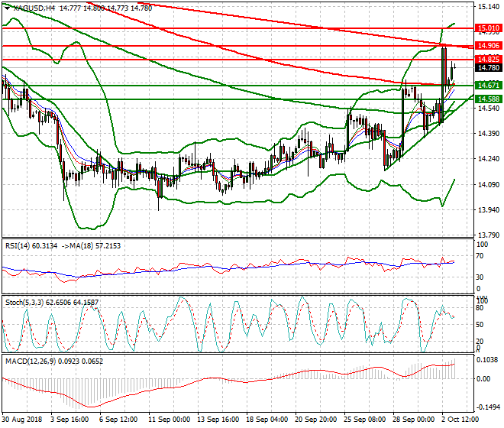Click the MACD -0.1494 scale value

point(488,407)
